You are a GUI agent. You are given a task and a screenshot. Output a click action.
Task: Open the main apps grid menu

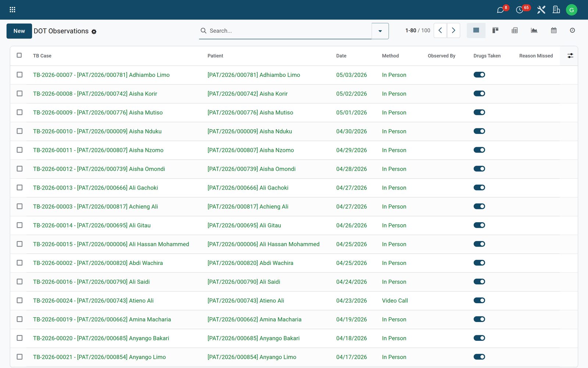12,10
